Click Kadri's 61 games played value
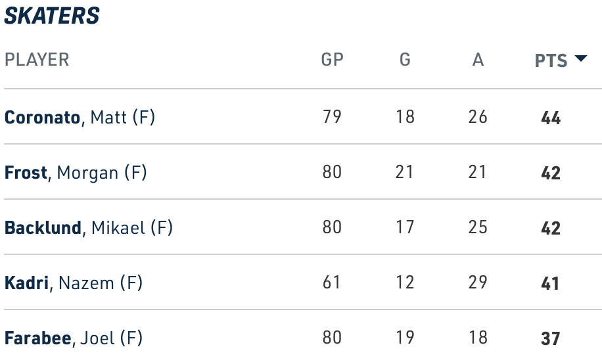Image resolution: width=602 pixels, height=364 pixels. [x=332, y=283]
